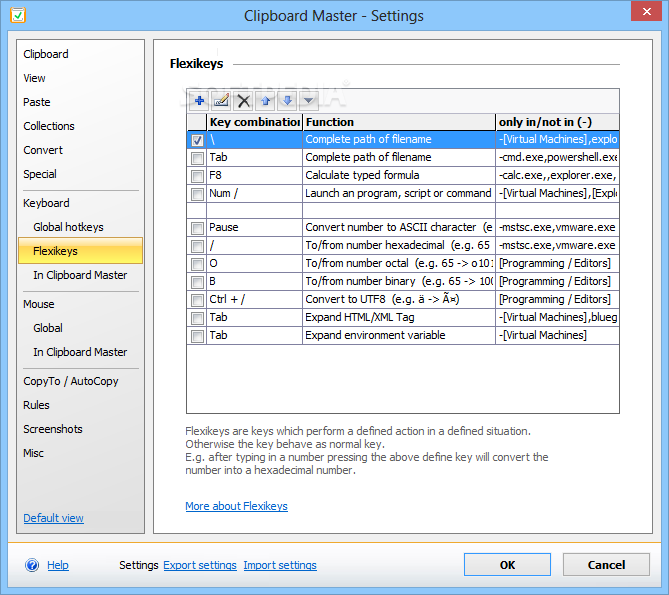Enable the slash hexadecimal flexikey checkbox

(x=197, y=246)
